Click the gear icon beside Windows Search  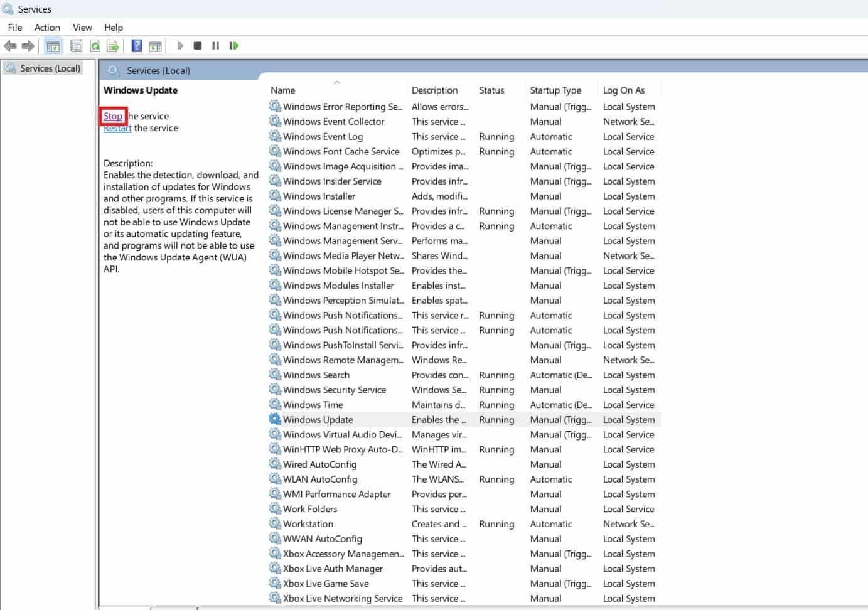pos(275,374)
